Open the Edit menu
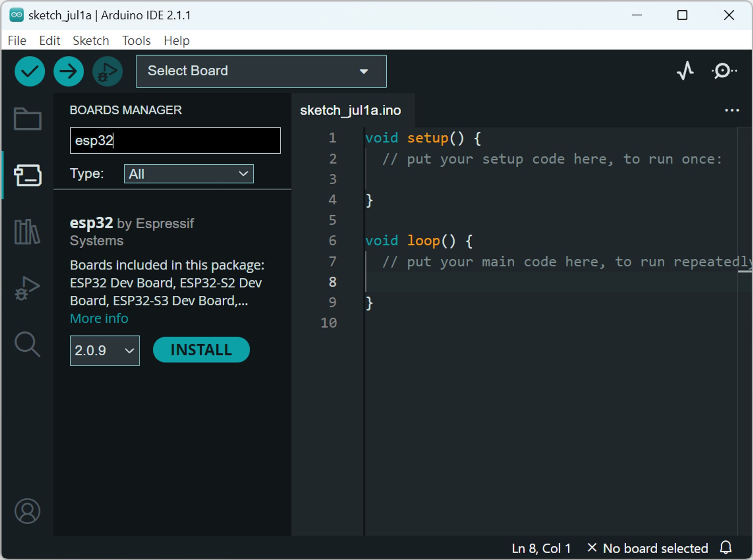Image resolution: width=753 pixels, height=560 pixels. [49, 40]
